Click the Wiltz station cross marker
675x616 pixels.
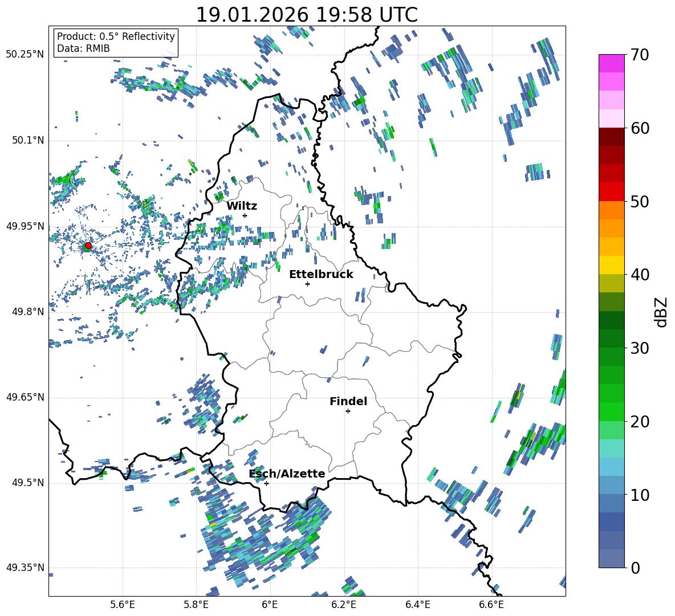pyautogui.click(x=245, y=215)
